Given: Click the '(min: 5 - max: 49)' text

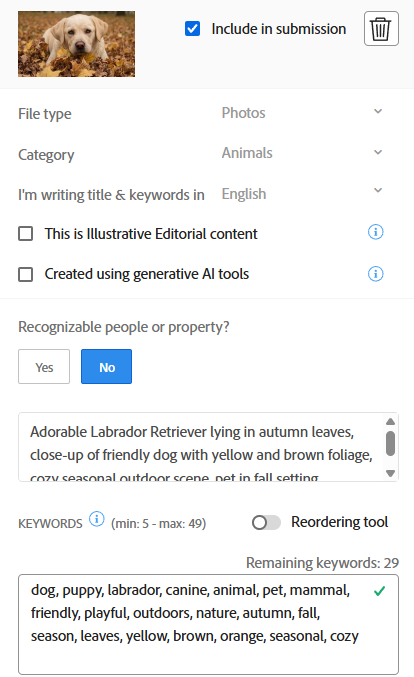Looking at the screenshot, I should [x=158, y=524].
